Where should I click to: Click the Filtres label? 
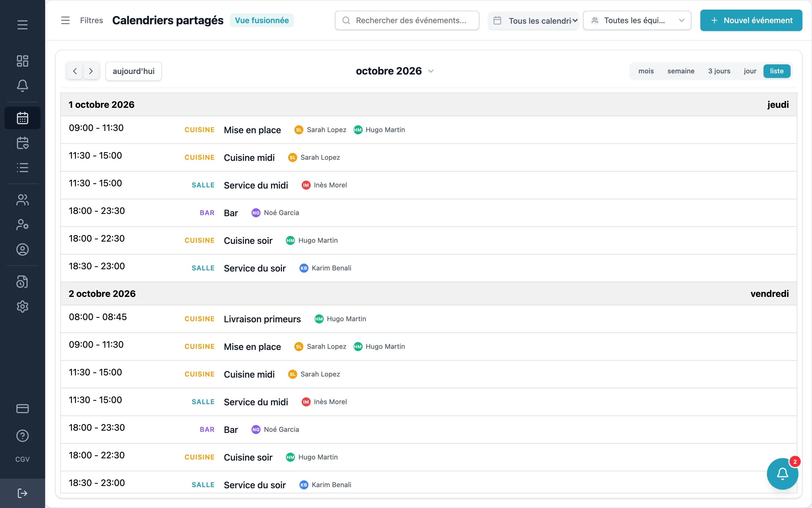(x=92, y=21)
